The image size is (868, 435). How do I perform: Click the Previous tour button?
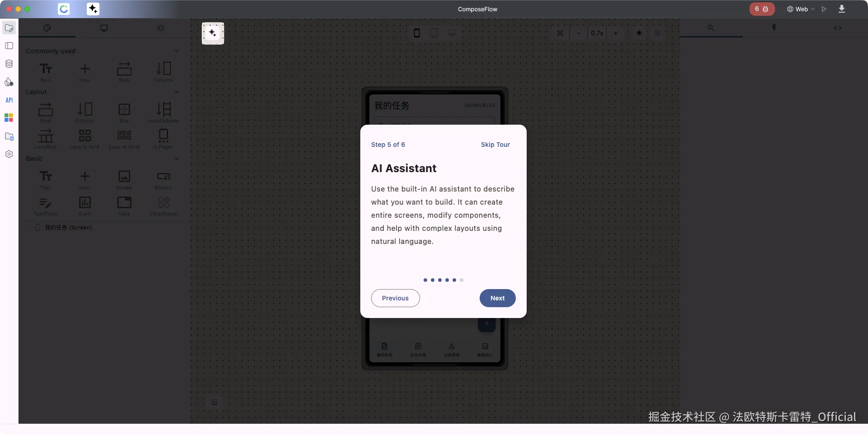click(x=396, y=298)
